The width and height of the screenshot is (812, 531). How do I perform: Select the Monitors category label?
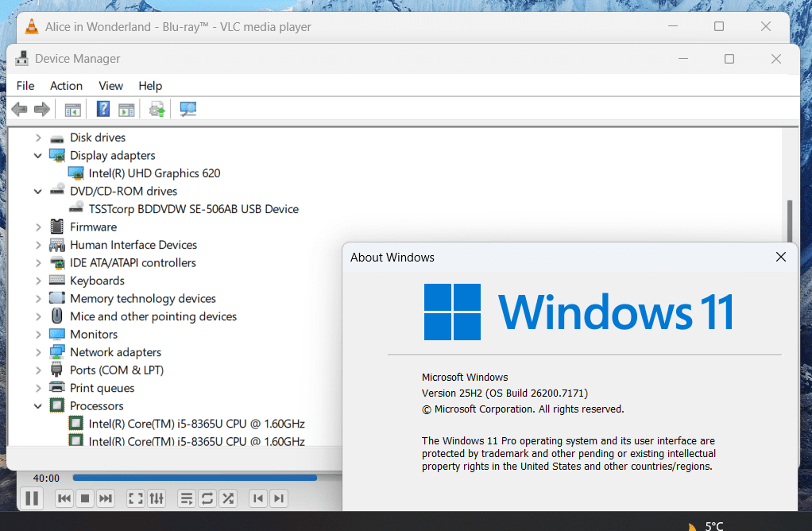pos(94,334)
